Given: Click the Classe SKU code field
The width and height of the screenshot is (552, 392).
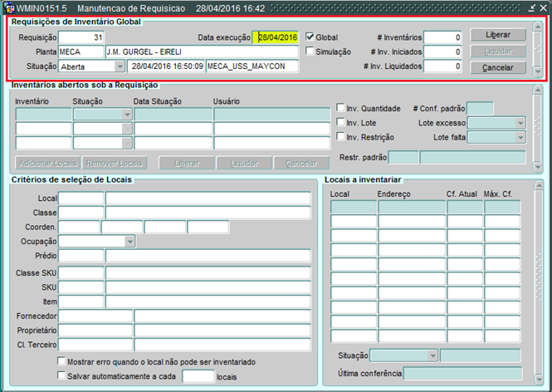Looking at the screenshot, I should coord(81,272).
